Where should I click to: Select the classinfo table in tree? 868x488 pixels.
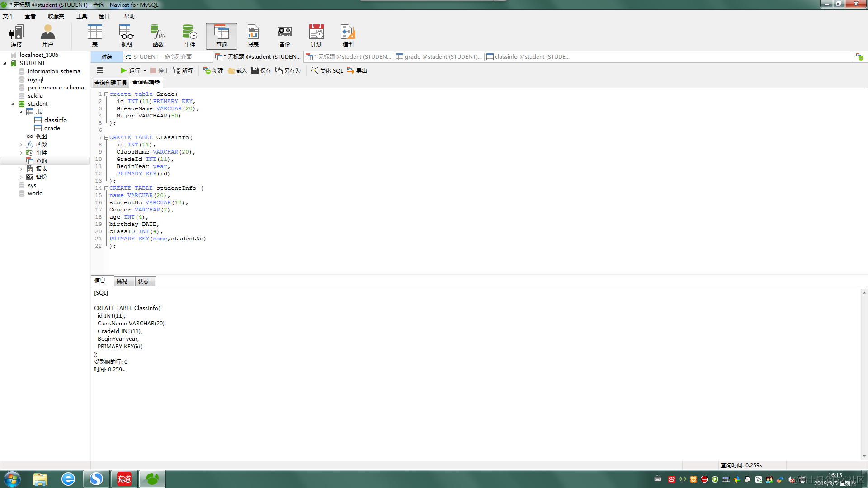tap(55, 120)
